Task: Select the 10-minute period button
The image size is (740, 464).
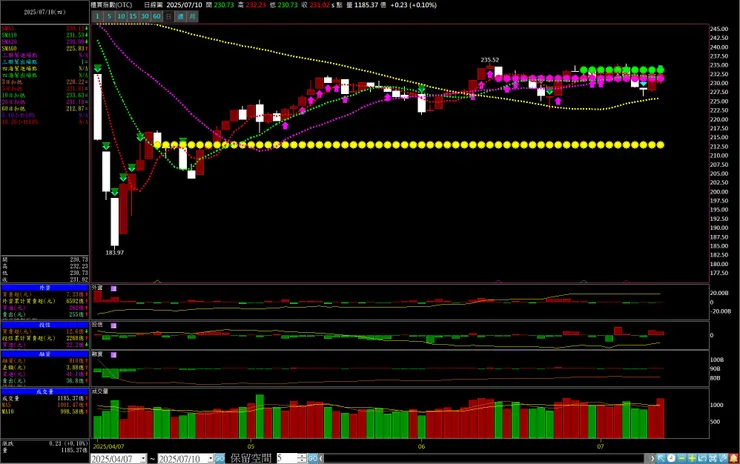Action: click(x=121, y=17)
